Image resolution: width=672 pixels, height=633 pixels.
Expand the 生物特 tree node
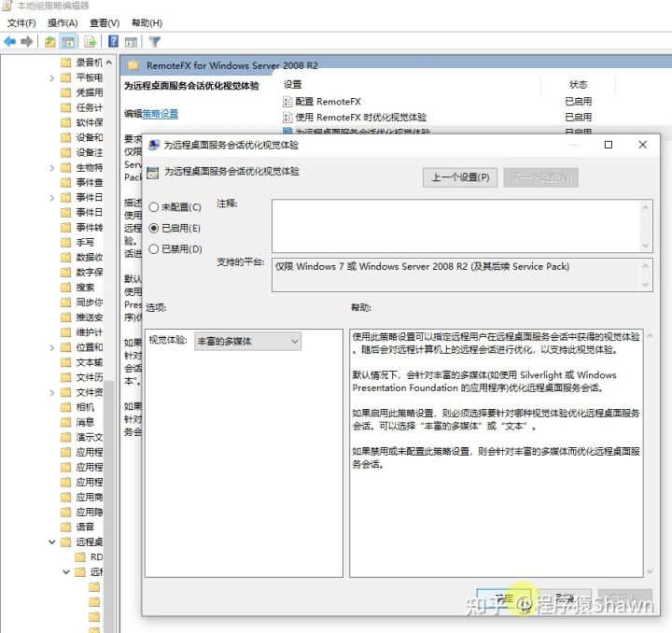[x=52, y=167]
